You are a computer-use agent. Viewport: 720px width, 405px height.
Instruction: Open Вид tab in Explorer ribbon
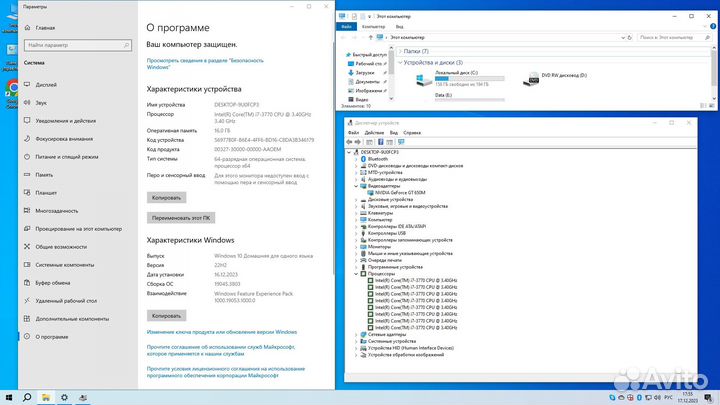coord(399,27)
